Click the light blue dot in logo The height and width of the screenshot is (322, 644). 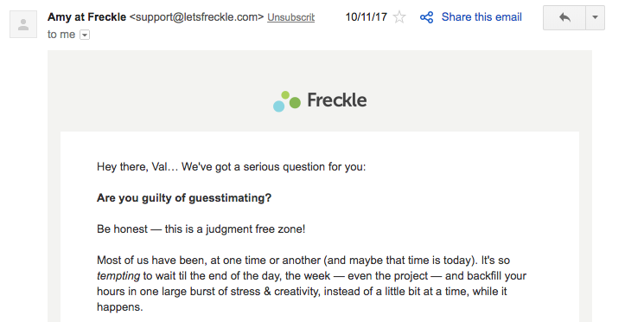[279, 106]
